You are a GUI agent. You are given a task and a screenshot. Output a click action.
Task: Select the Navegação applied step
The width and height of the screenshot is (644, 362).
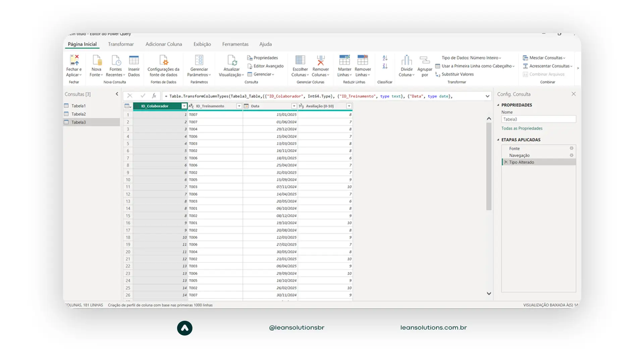tap(539, 155)
